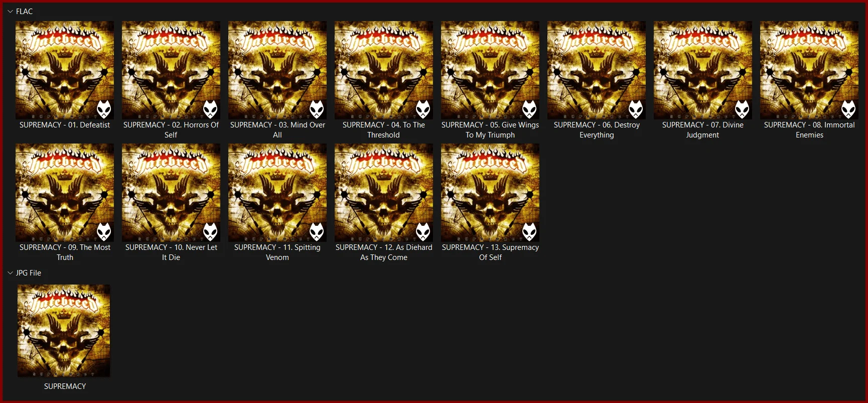Image resolution: width=868 pixels, height=403 pixels.
Task: Click foobar2000 alien icon on 02. Horrors Of Self
Action: point(210,109)
